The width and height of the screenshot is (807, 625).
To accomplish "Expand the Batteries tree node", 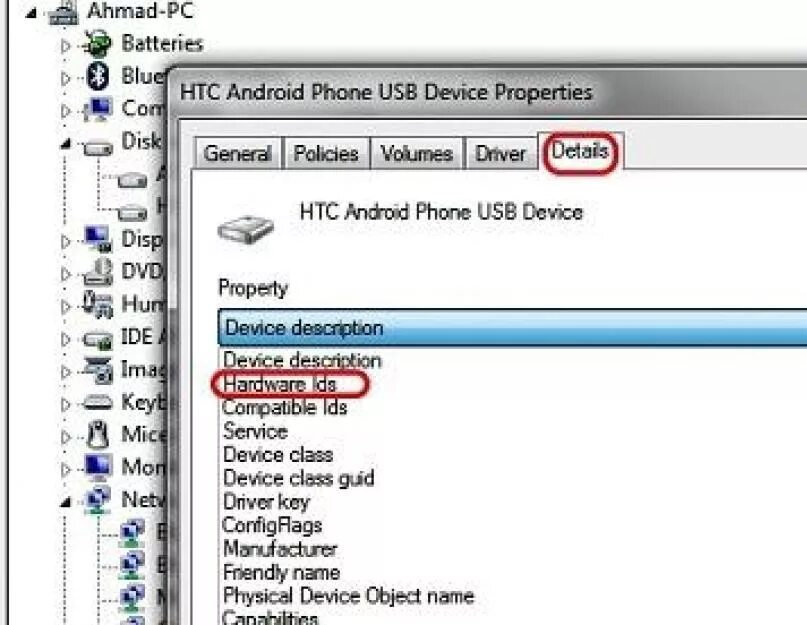I will click(65, 46).
